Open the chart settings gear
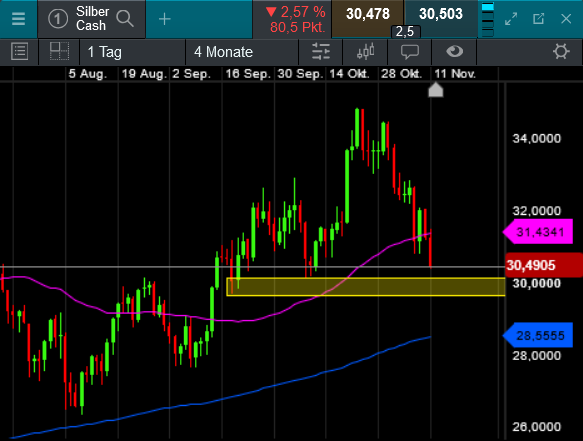 tap(561, 51)
